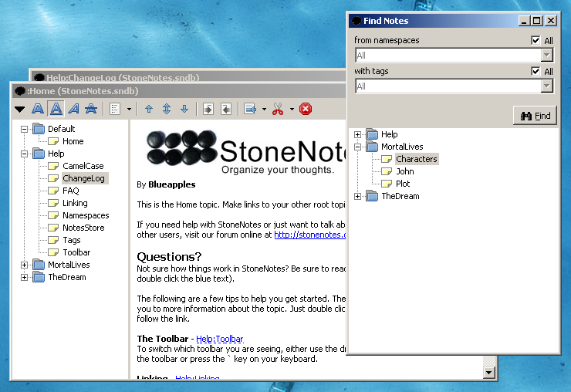Click the Help folder icon in Home window
The image size is (571, 392).
click(39, 154)
